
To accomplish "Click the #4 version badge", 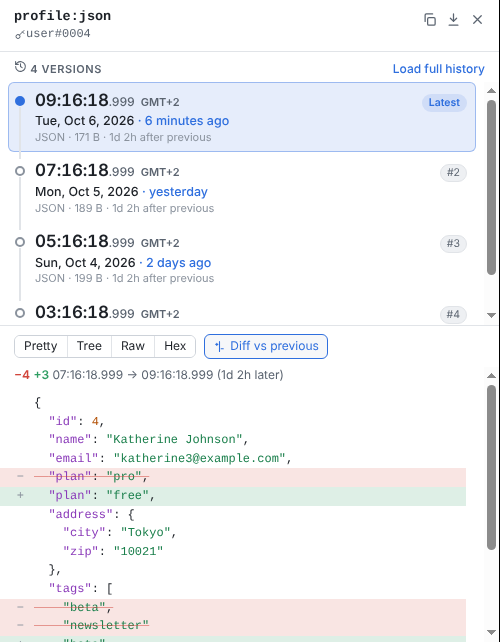I will [x=453, y=314].
